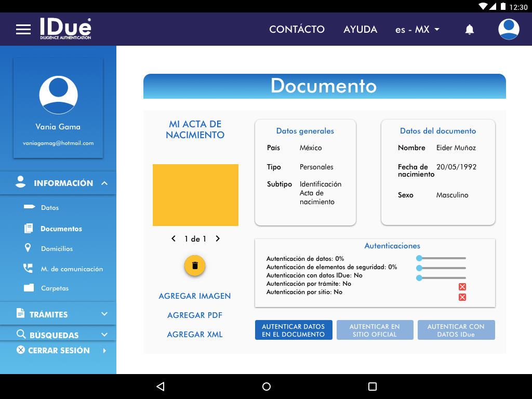The height and width of the screenshot is (399, 532).
Task: Click the yellow document image thumbnail
Action: pyautogui.click(x=195, y=195)
